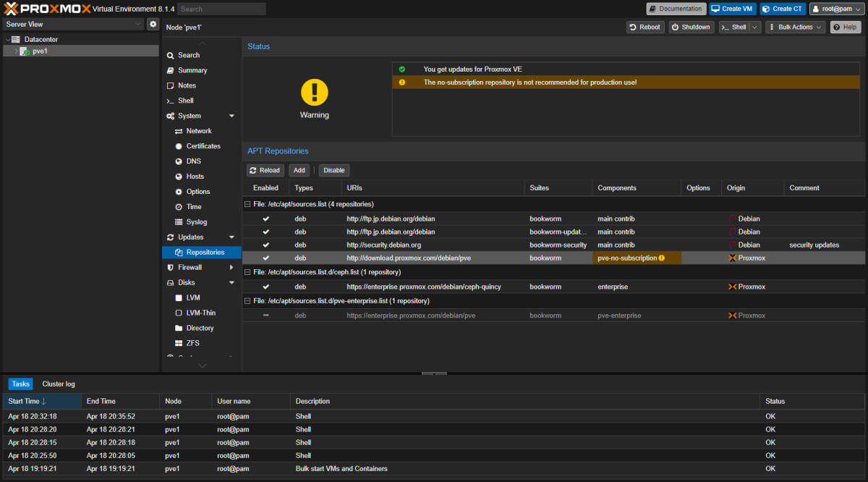Click the Reboot button

pyautogui.click(x=645, y=27)
